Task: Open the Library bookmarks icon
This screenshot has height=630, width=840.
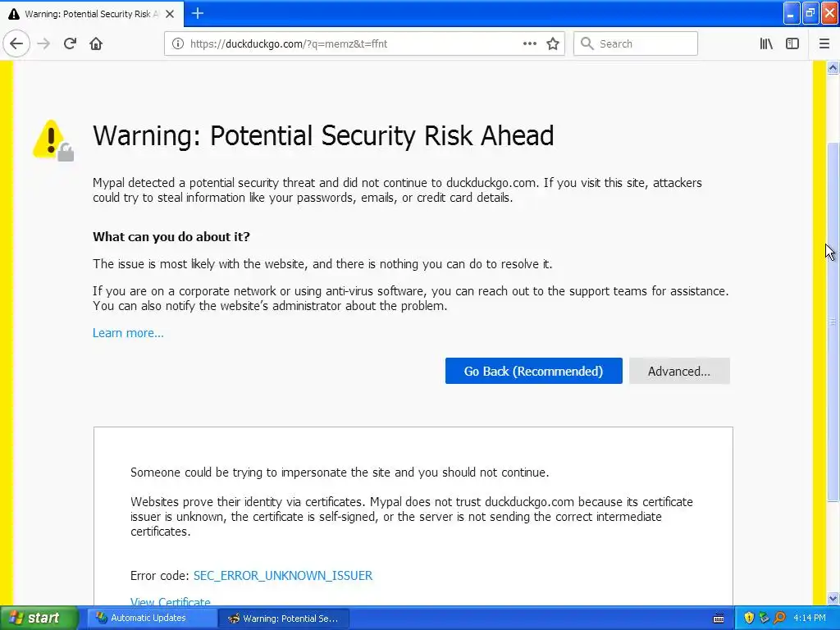Action: (x=766, y=43)
